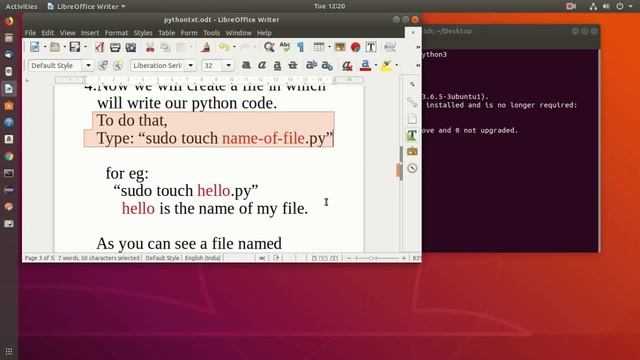Screen dimensions: 640x360
Task: Click 'English (India)' language in status bar
Action: coord(203,258)
